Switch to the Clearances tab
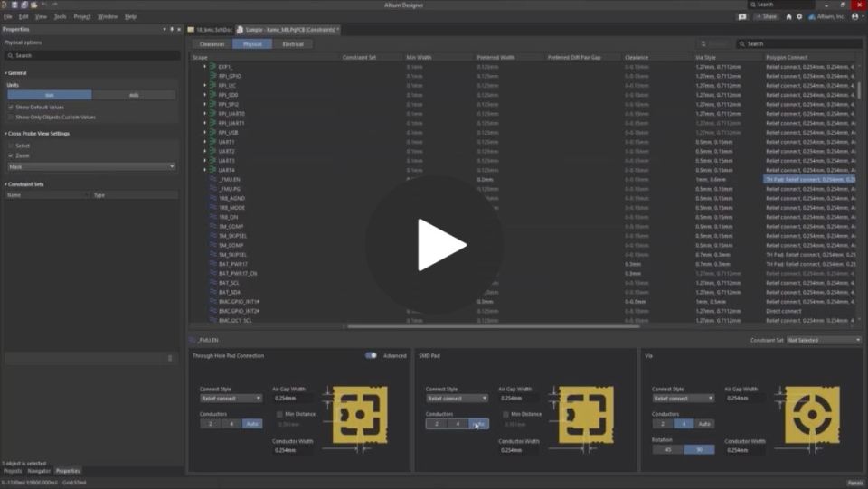The width and height of the screenshot is (868, 489). pos(212,44)
